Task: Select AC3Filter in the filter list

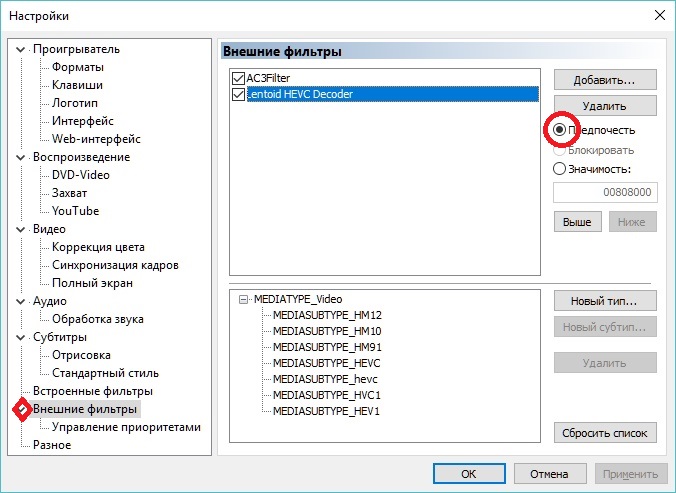Action: pyautogui.click(x=268, y=78)
